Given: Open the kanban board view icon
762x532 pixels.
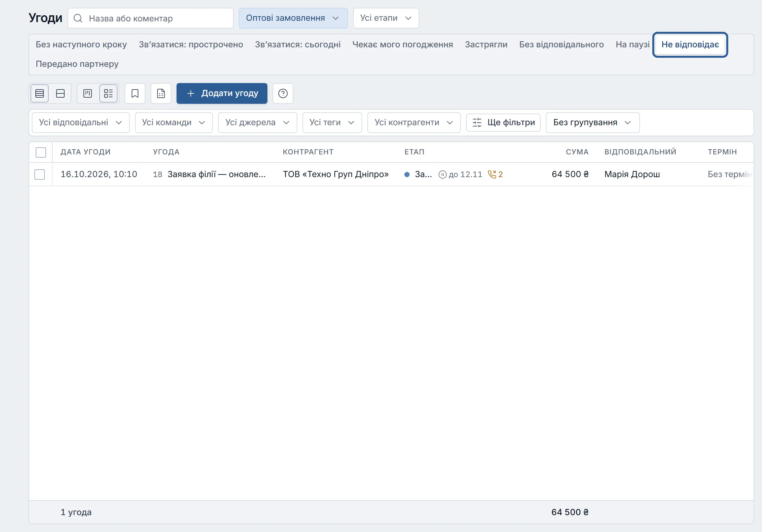Looking at the screenshot, I should (88, 93).
